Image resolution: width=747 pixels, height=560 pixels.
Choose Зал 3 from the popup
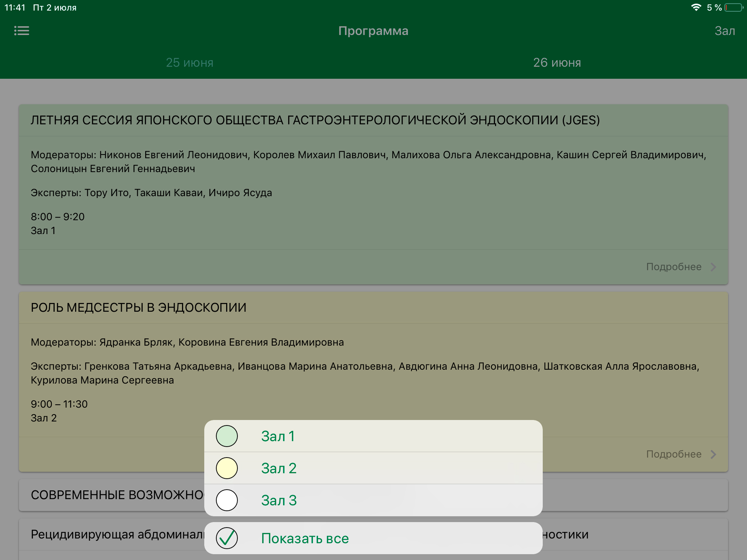click(x=279, y=501)
